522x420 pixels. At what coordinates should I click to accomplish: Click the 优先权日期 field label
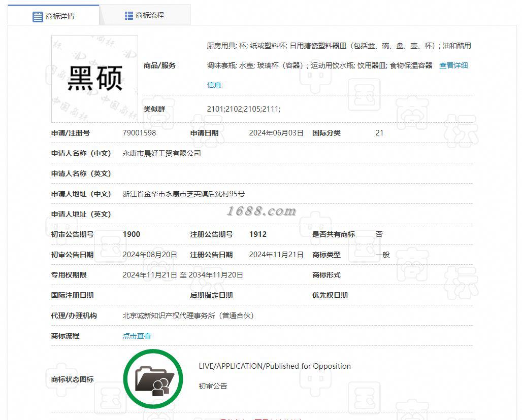[330, 295]
